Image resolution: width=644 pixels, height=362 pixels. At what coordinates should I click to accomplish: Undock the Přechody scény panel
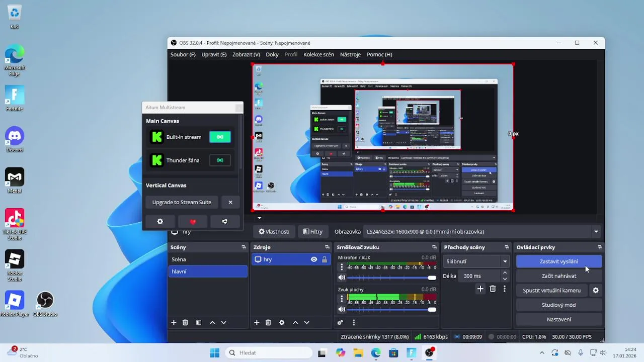point(507,247)
